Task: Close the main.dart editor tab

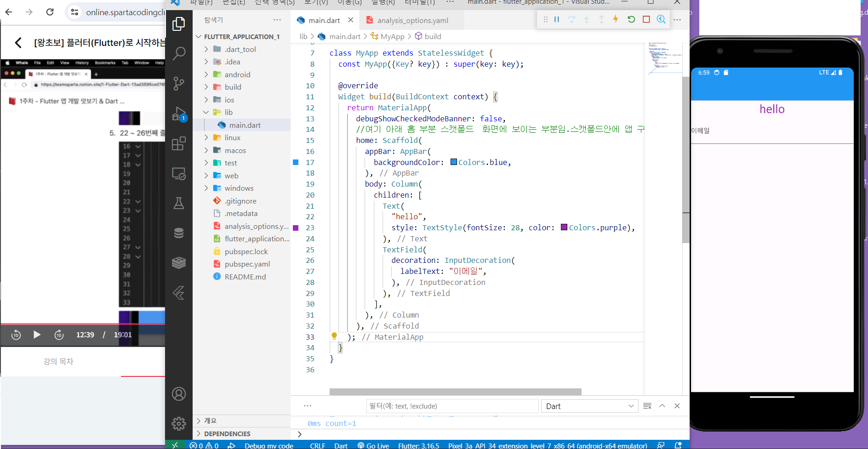Action: click(351, 20)
